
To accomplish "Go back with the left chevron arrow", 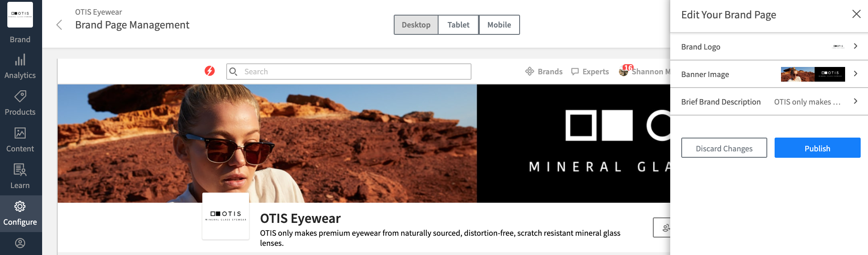I will [59, 25].
